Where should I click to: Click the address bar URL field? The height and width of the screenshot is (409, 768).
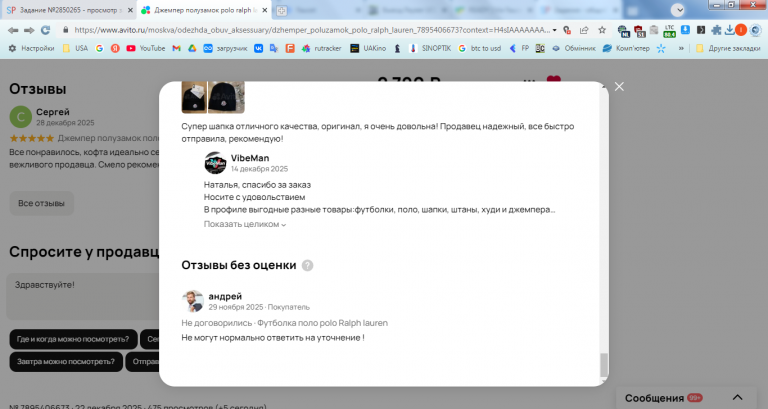312,30
